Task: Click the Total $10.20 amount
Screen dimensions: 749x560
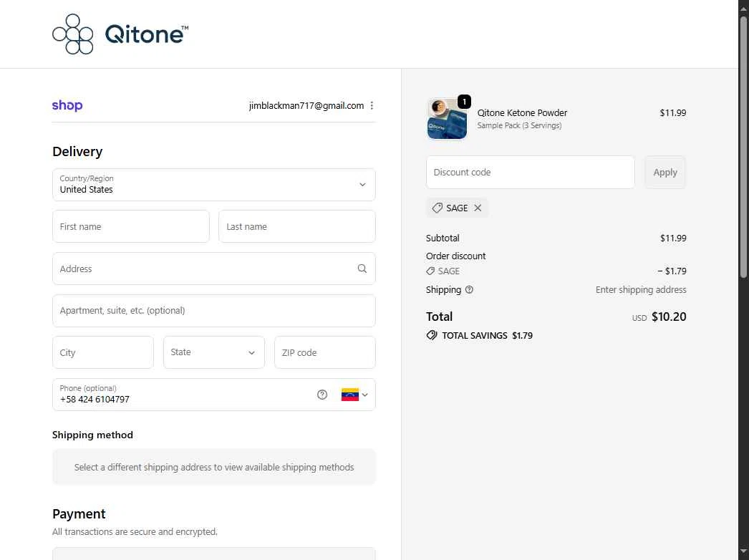Action: click(669, 317)
